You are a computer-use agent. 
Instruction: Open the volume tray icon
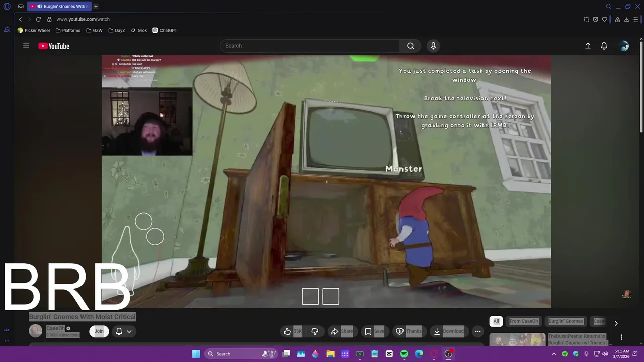click(606, 354)
